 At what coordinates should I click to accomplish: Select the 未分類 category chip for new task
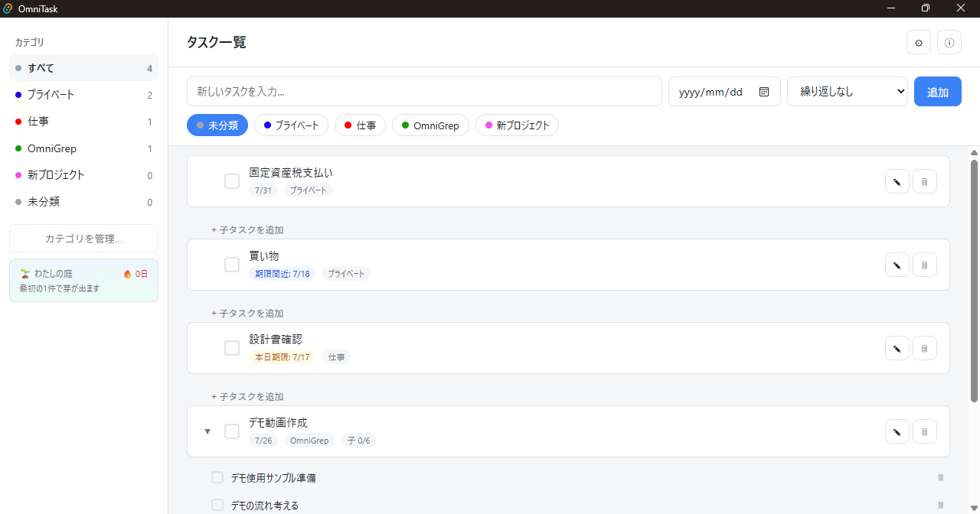[x=217, y=125]
